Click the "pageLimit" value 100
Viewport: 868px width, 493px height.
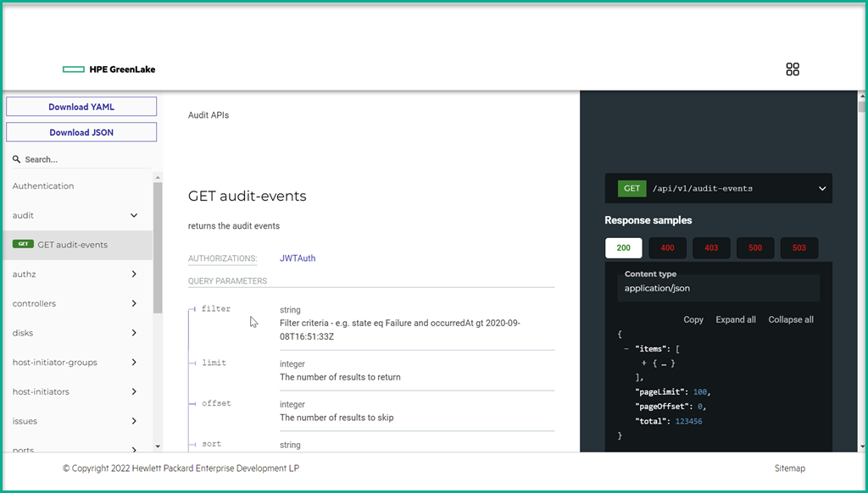coord(699,391)
